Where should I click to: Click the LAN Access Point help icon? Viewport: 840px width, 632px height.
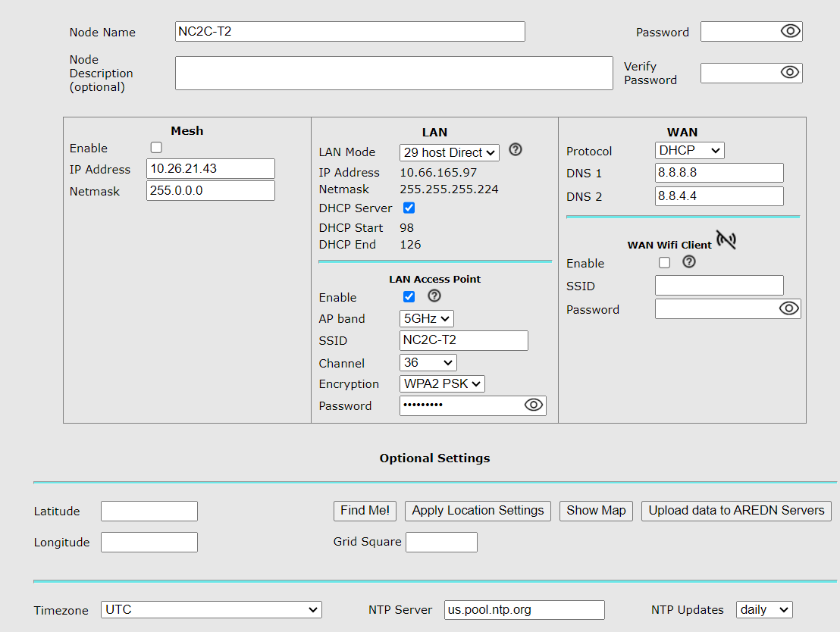point(432,296)
